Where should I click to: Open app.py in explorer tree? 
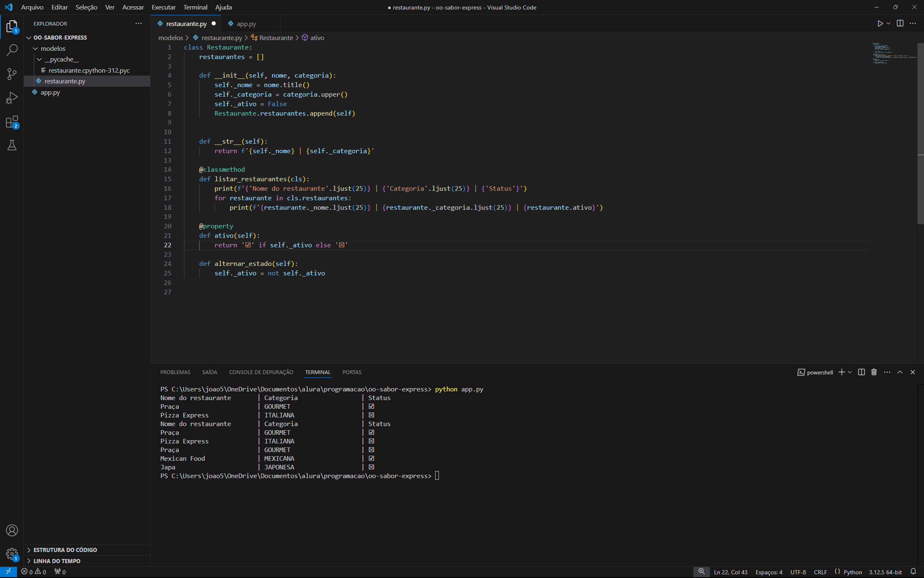(x=87, y=92)
